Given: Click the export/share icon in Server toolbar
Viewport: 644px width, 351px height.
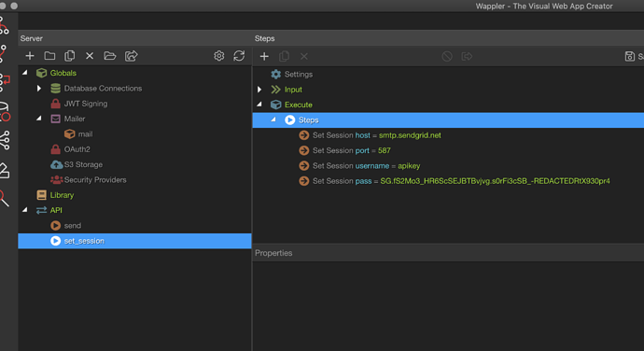Looking at the screenshot, I should tap(131, 56).
